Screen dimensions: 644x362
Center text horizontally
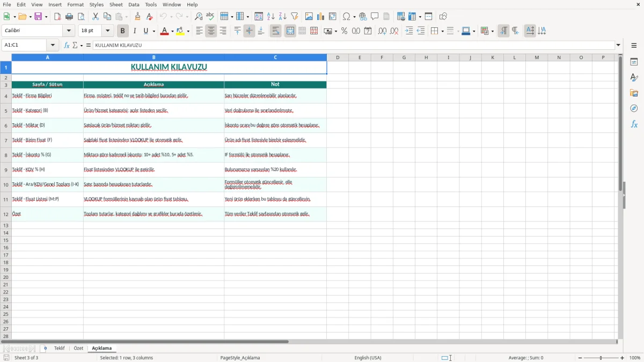(x=211, y=31)
